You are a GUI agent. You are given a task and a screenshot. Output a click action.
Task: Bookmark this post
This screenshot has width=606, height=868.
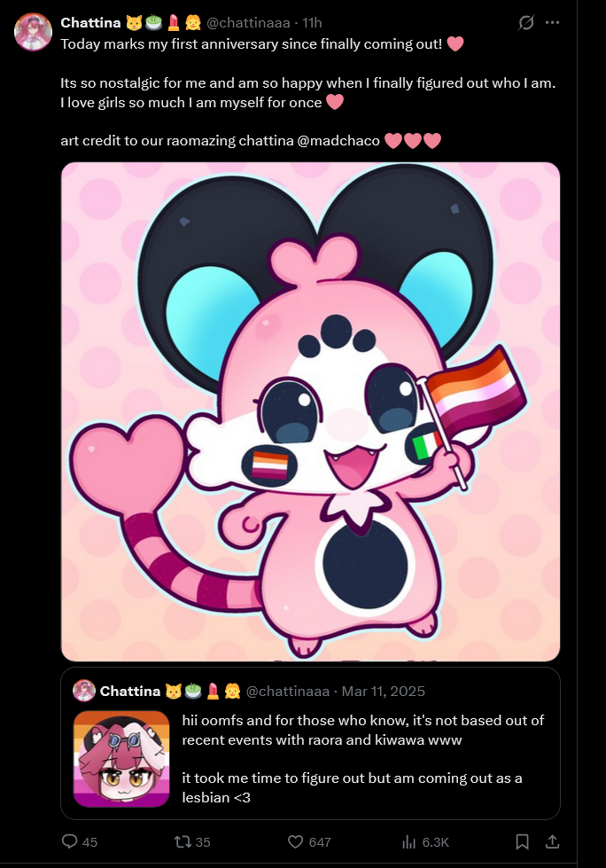point(522,841)
